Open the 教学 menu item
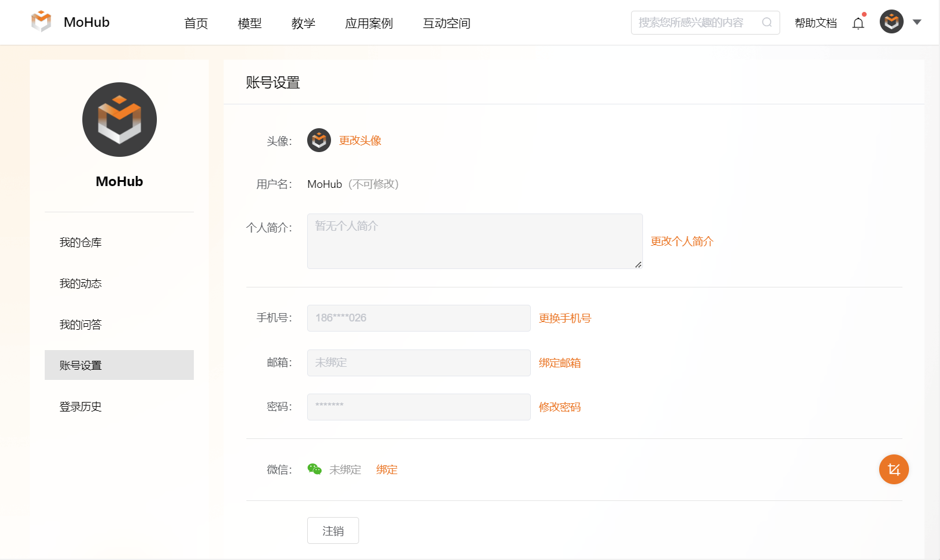Screen dimensions: 940x560 click(303, 23)
